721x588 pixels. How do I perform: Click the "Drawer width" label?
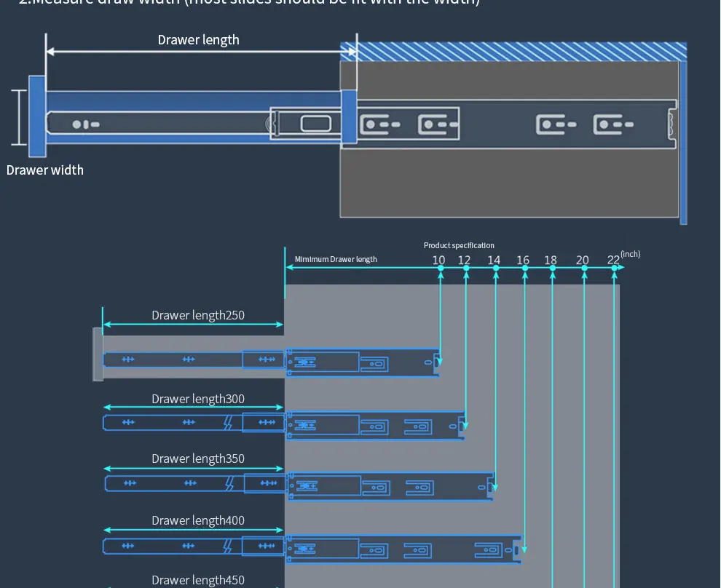[x=45, y=170]
